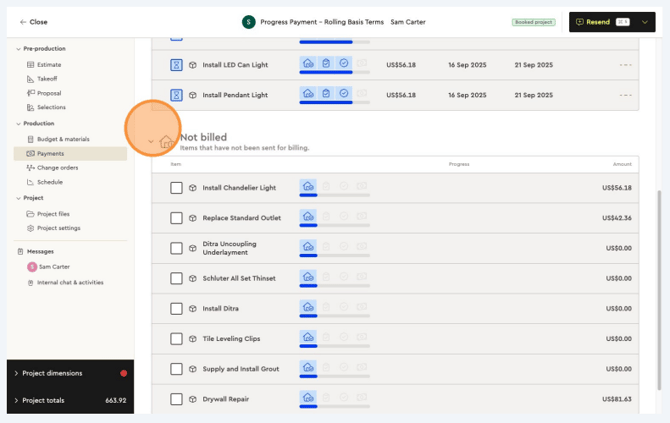Click the camera stage icon for Replace Standard Outlet
The width and height of the screenshot is (670, 423).
[362, 216]
